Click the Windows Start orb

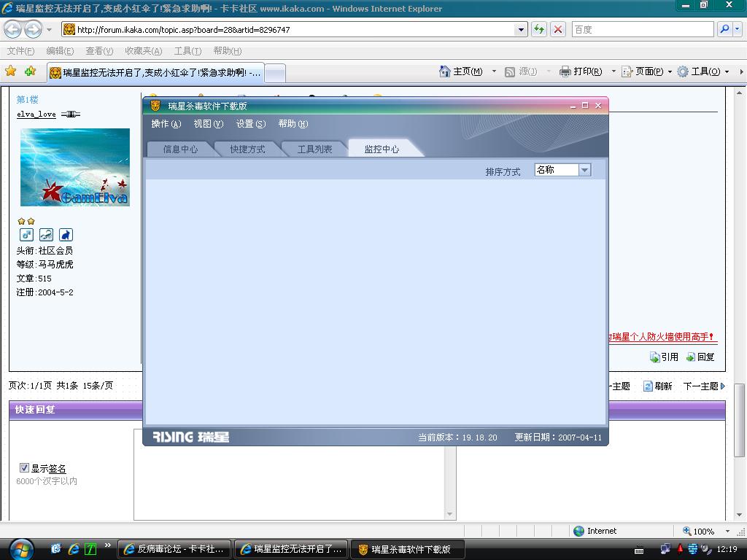tap(21, 550)
